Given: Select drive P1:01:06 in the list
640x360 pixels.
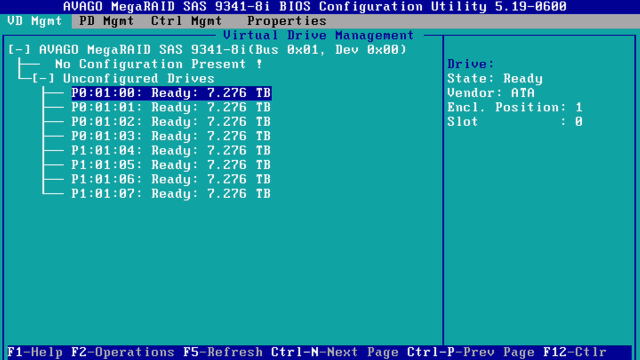Looking at the screenshot, I should tap(171, 179).
